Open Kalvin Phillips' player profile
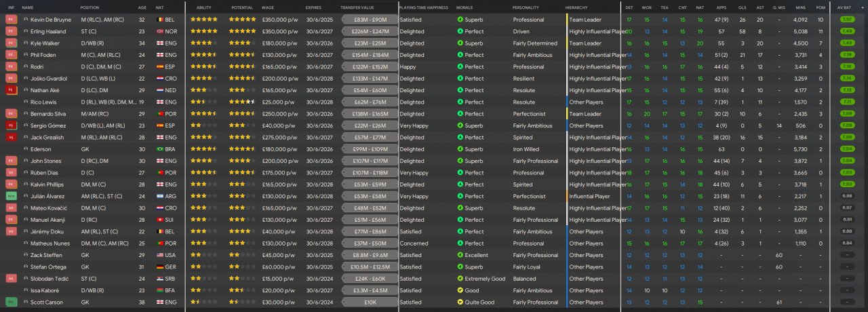This screenshot has height=312, width=868. [x=47, y=184]
